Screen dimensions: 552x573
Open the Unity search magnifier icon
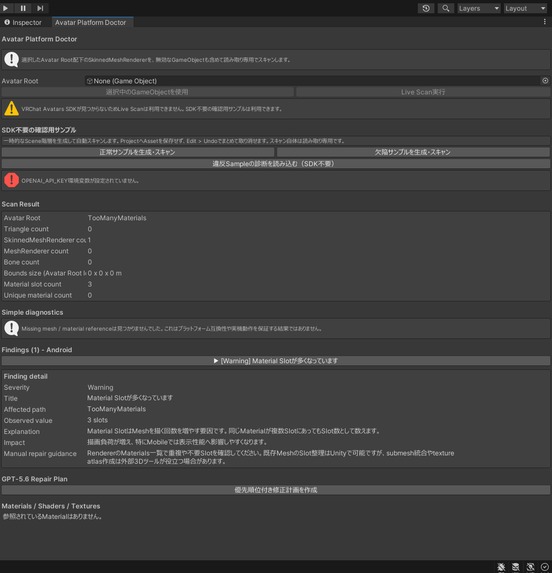[446, 8]
